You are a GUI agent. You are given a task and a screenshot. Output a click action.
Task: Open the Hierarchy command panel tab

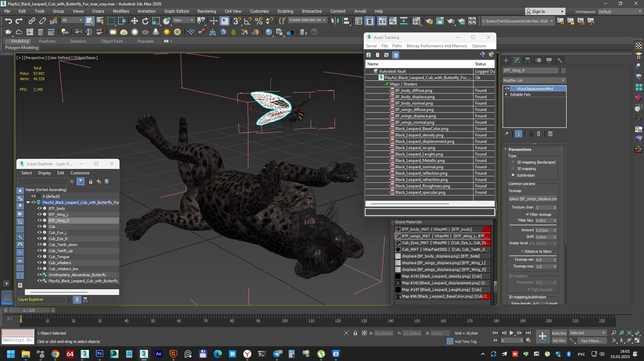528,60
